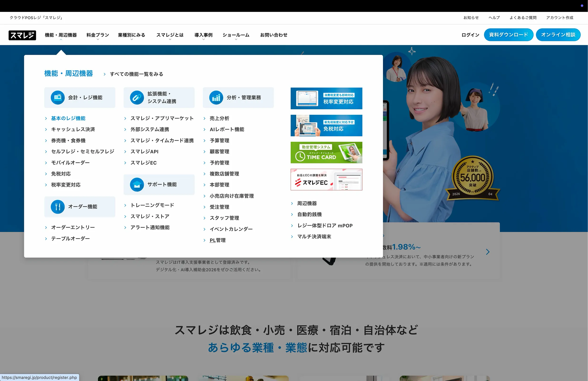This screenshot has height=381, width=588.
Task: Click the 拡張機能・システム連携 link icon
Action: click(137, 97)
